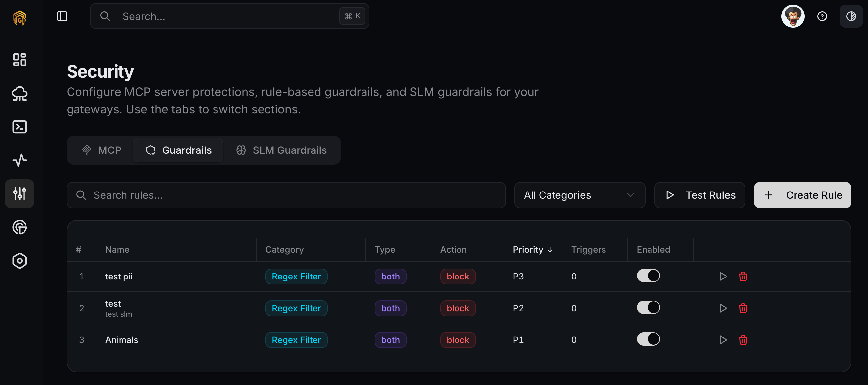Disable the test pii rule toggle
Image resolution: width=868 pixels, height=385 pixels.
click(648, 276)
